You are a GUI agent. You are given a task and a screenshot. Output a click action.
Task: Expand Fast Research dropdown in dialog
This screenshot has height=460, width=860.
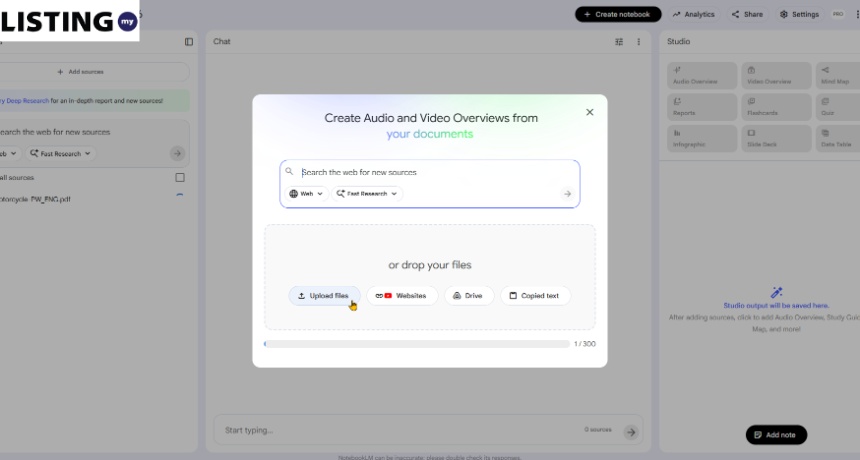[x=367, y=194]
